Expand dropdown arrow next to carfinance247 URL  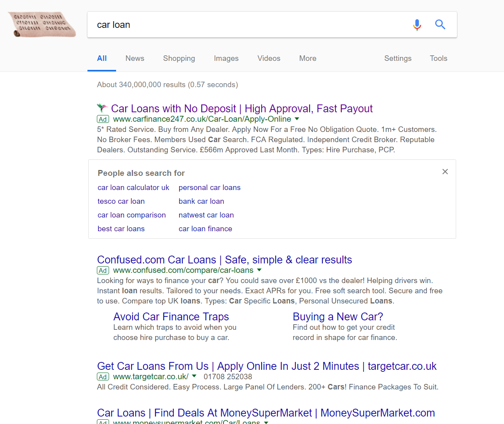[297, 119]
